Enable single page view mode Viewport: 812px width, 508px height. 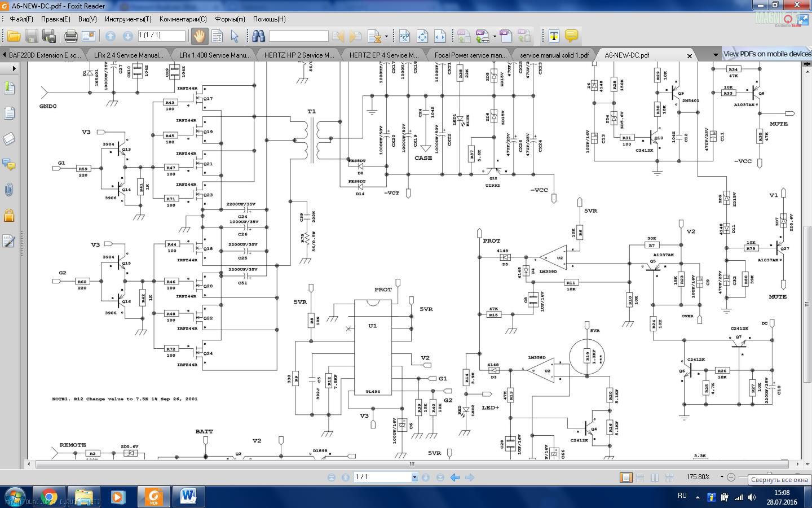(626, 478)
